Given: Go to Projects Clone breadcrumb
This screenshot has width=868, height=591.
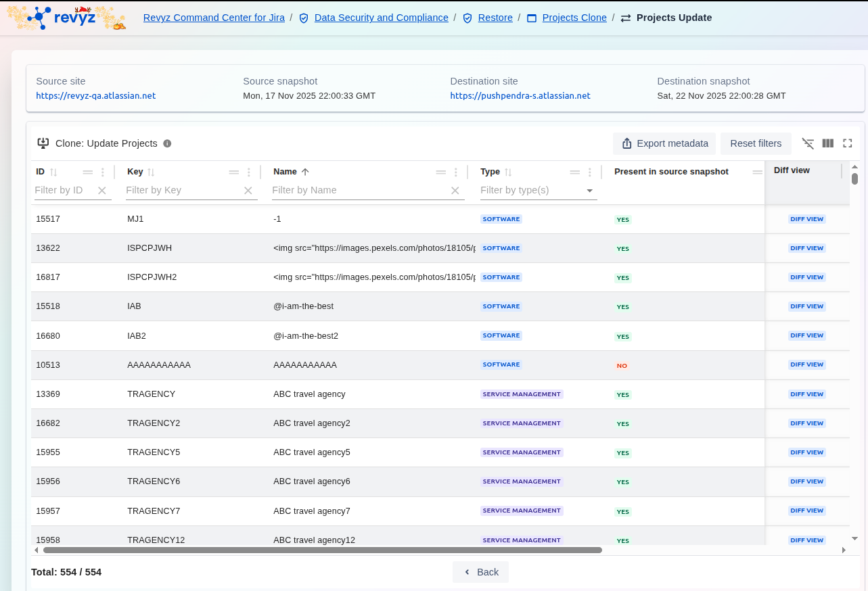Looking at the screenshot, I should tap(574, 18).
